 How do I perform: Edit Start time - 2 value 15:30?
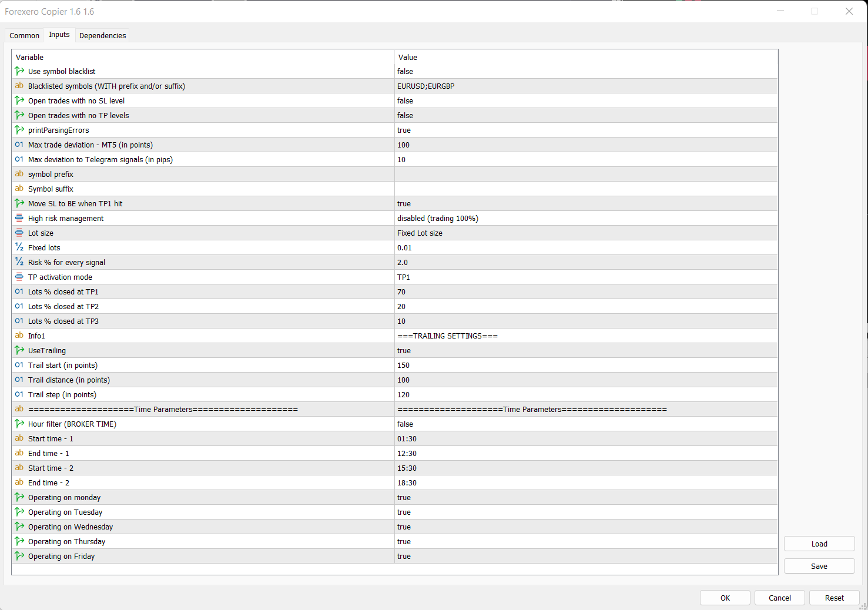(586, 468)
